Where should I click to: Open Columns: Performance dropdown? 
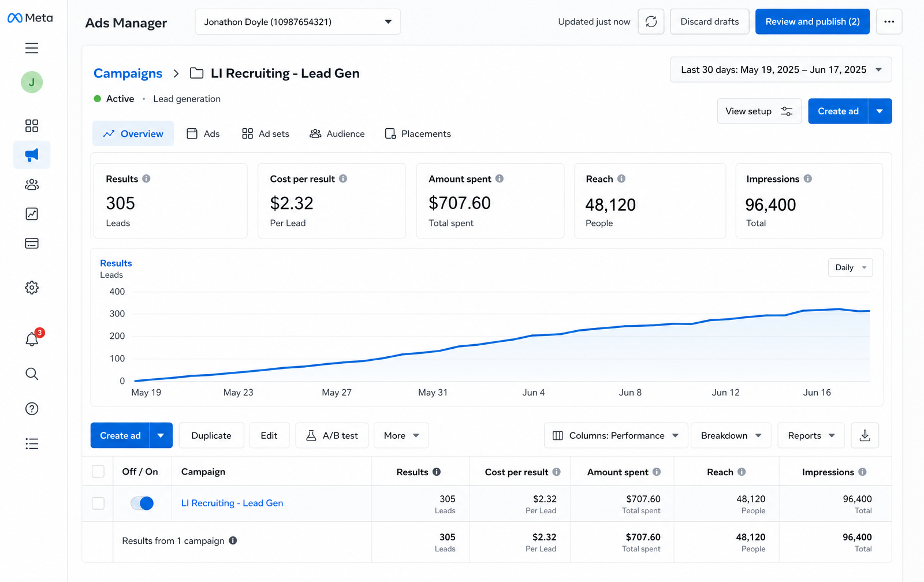[616, 435]
